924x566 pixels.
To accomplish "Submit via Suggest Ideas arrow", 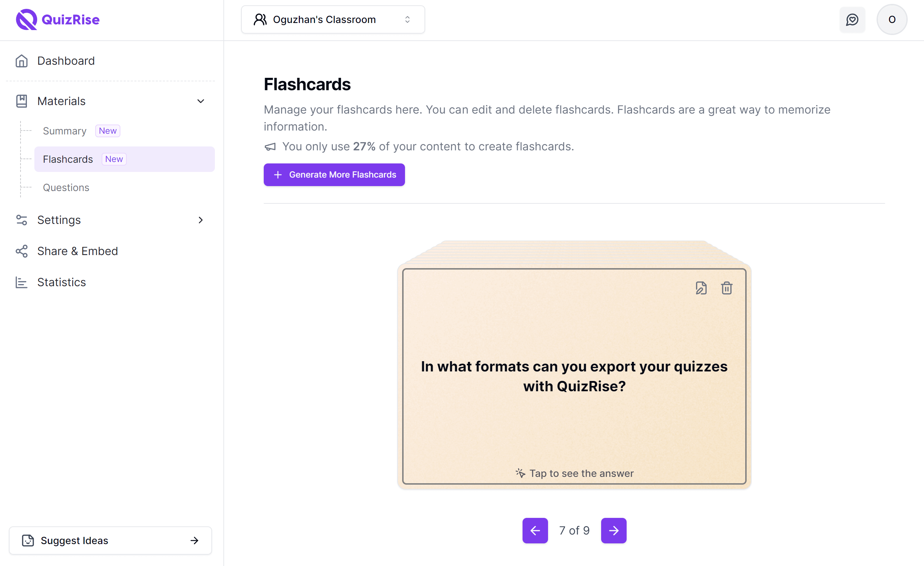I will (x=194, y=541).
